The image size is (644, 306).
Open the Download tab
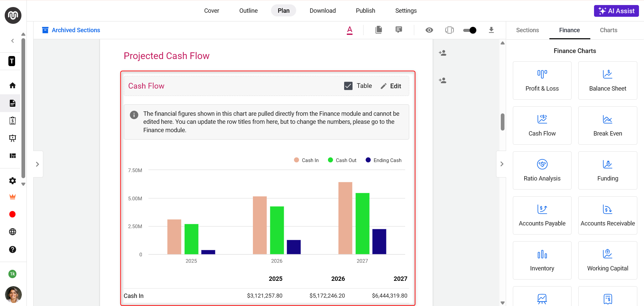click(x=323, y=11)
